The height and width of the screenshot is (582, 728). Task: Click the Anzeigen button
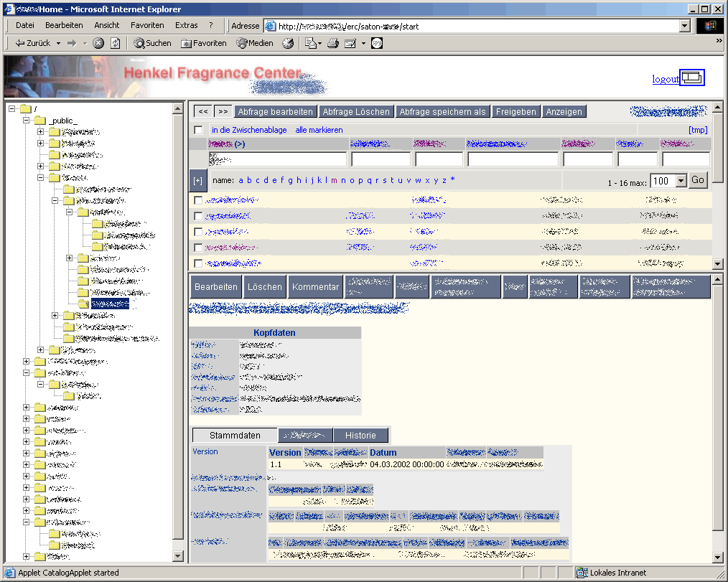click(x=564, y=111)
